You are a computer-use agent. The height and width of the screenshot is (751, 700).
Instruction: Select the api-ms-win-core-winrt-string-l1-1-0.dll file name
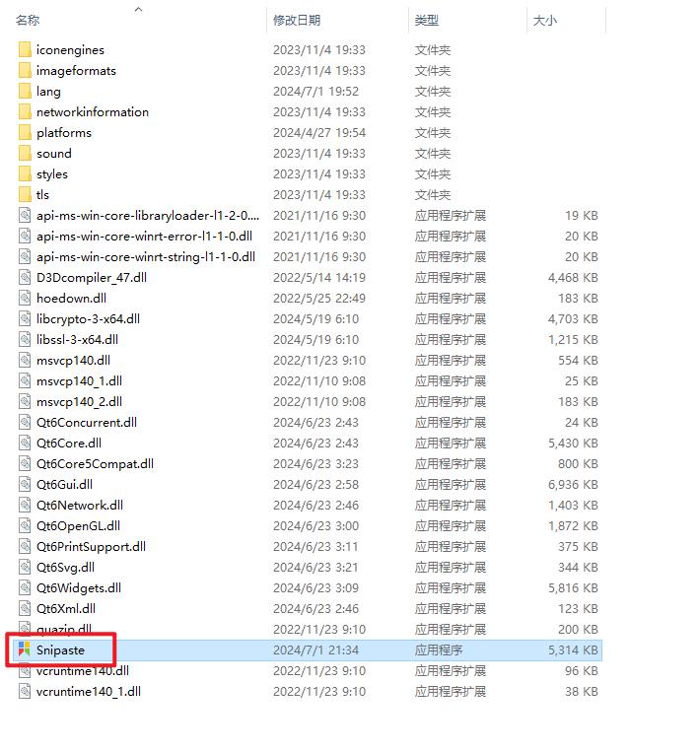coord(146,256)
